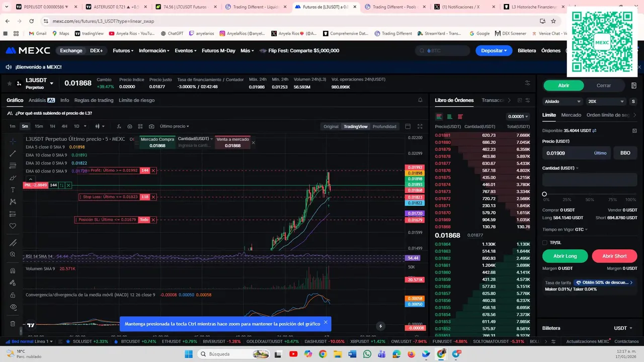The height and width of the screenshot is (362, 644).
Task: Click the trash icon to remove drawings
Action: click(13, 323)
